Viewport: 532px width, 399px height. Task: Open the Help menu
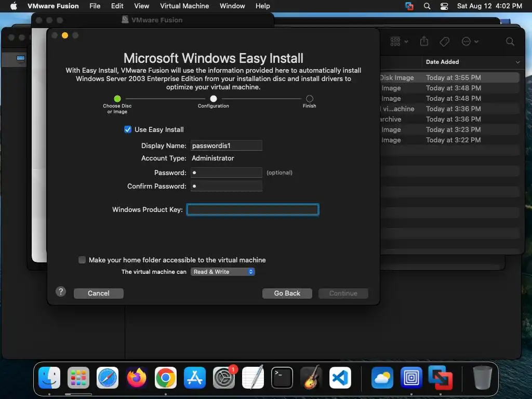tap(262, 6)
